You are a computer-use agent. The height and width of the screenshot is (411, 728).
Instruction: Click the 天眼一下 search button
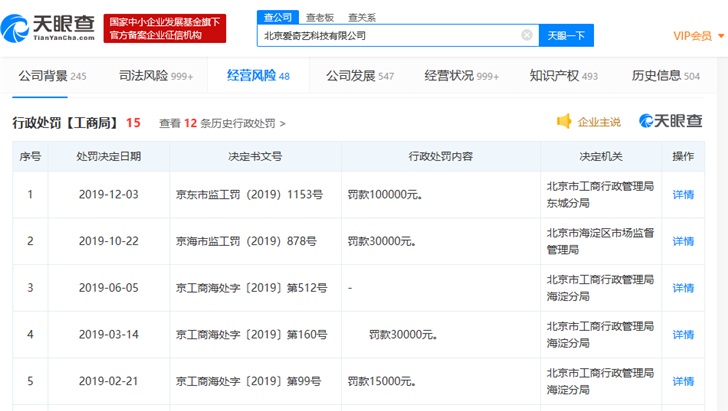coord(566,35)
